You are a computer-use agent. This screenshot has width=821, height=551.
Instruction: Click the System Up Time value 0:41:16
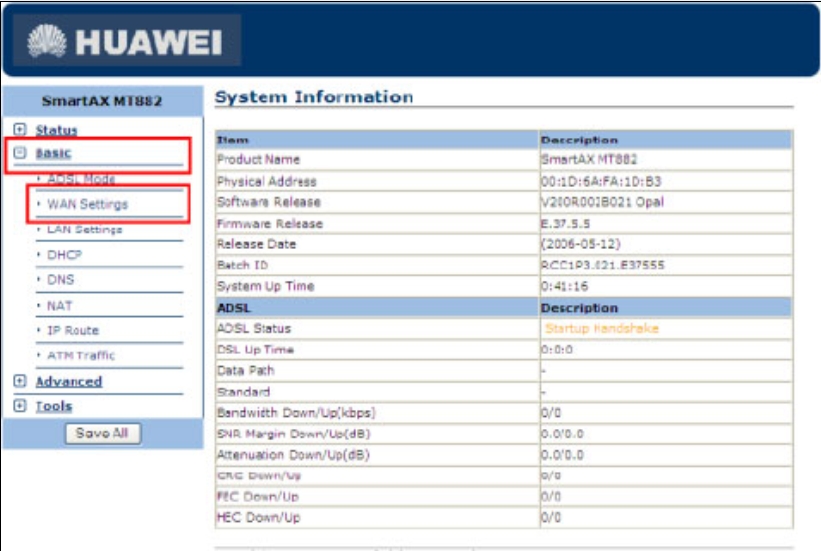[564, 286]
